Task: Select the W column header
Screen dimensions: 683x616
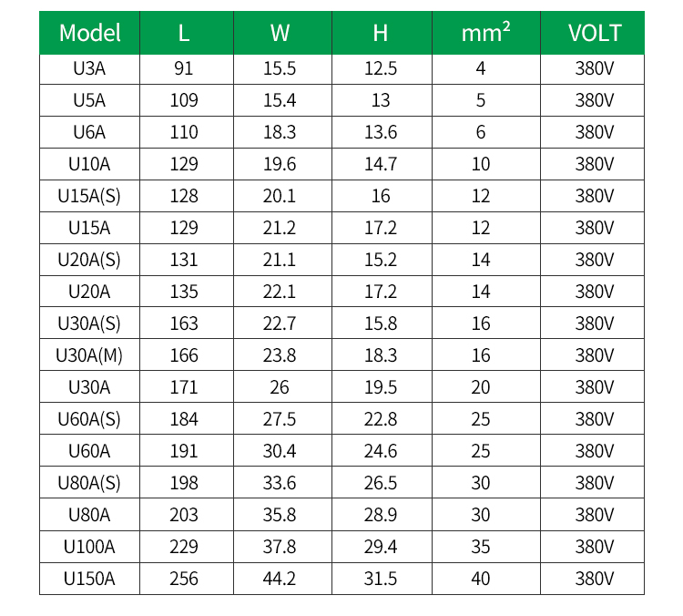Action: pyautogui.click(x=282, y=33)
